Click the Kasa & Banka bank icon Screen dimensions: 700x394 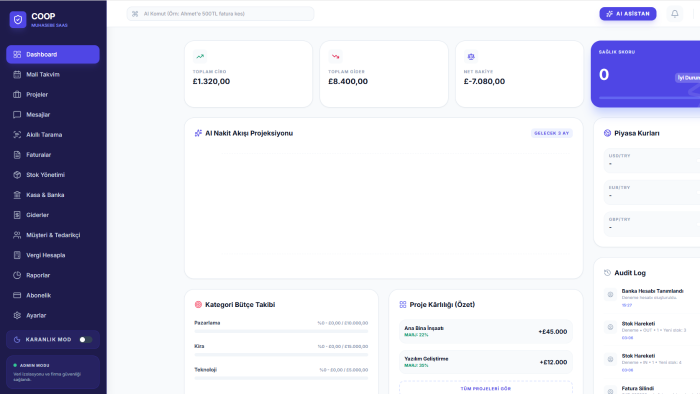click(17, 195)
